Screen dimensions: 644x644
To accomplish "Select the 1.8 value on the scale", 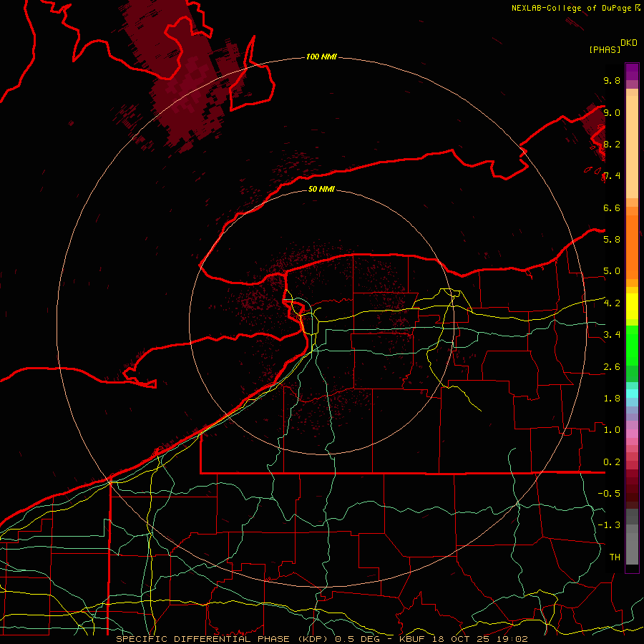I will [612, 399].
